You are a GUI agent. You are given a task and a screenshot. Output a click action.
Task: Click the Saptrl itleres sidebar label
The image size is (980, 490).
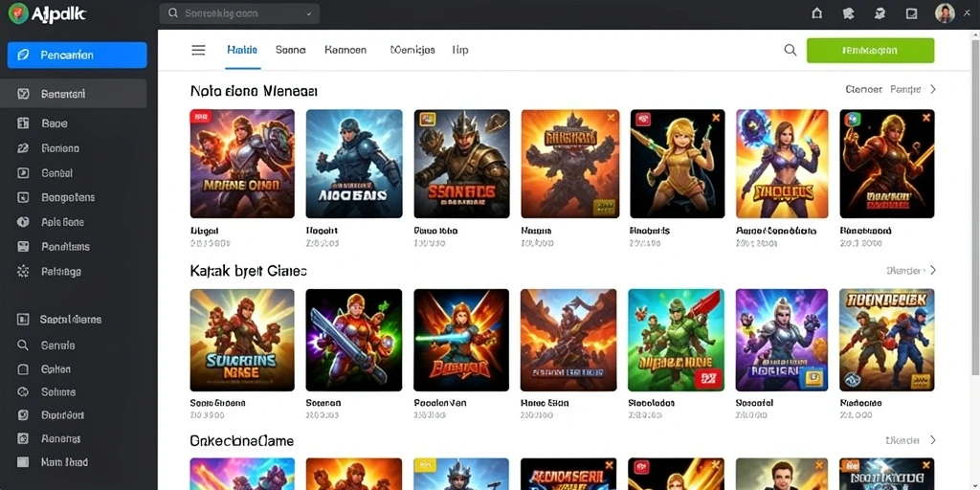point(71,320)
